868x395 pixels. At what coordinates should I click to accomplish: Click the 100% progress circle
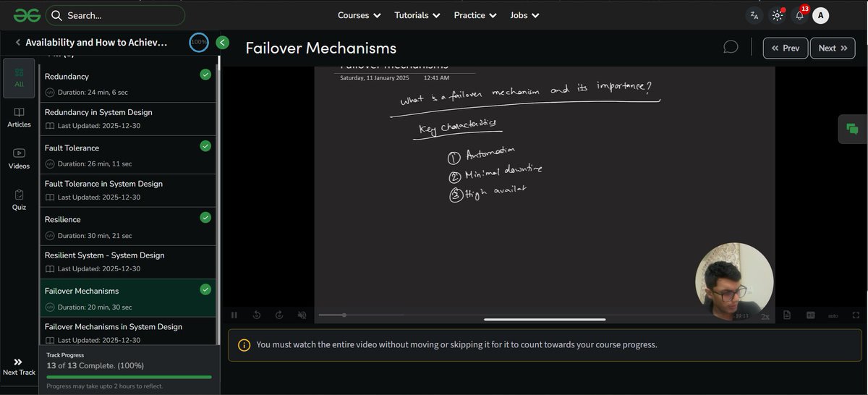pos(199,42)
